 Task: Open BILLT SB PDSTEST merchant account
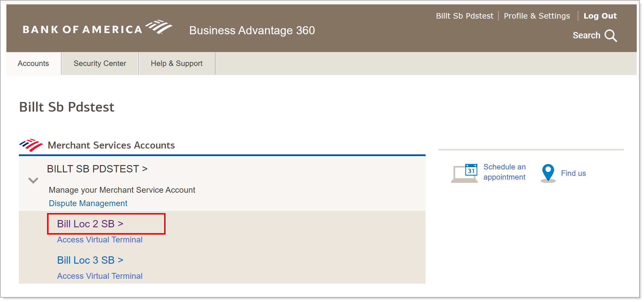pyautogui.click(x=97, y=169)
